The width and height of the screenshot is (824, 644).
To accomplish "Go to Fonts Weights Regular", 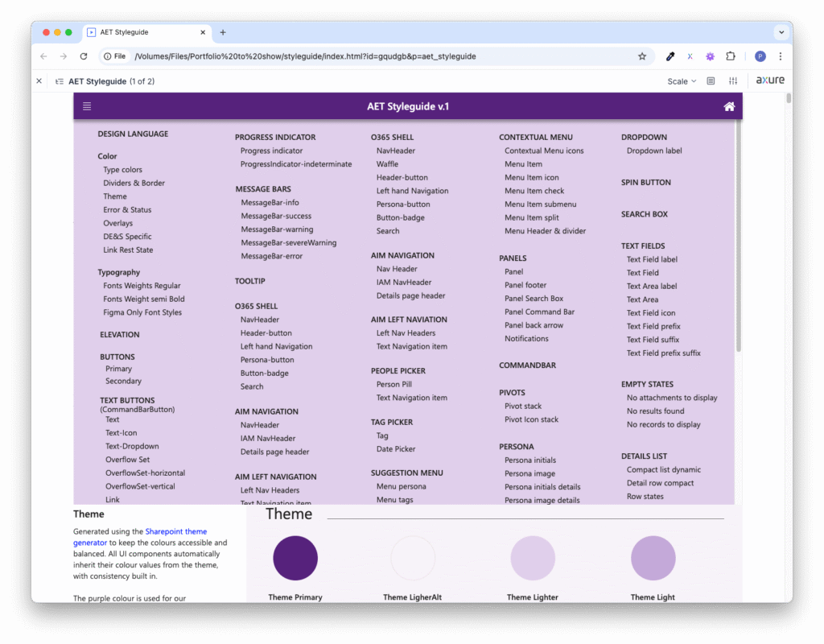I will pyautogui.click(x=142, y=286).
